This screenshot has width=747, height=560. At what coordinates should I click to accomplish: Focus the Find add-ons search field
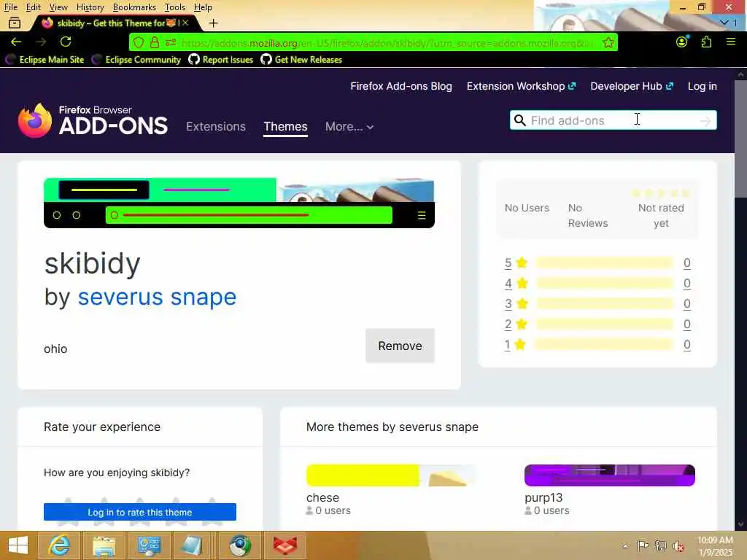(x=612, y=120)
